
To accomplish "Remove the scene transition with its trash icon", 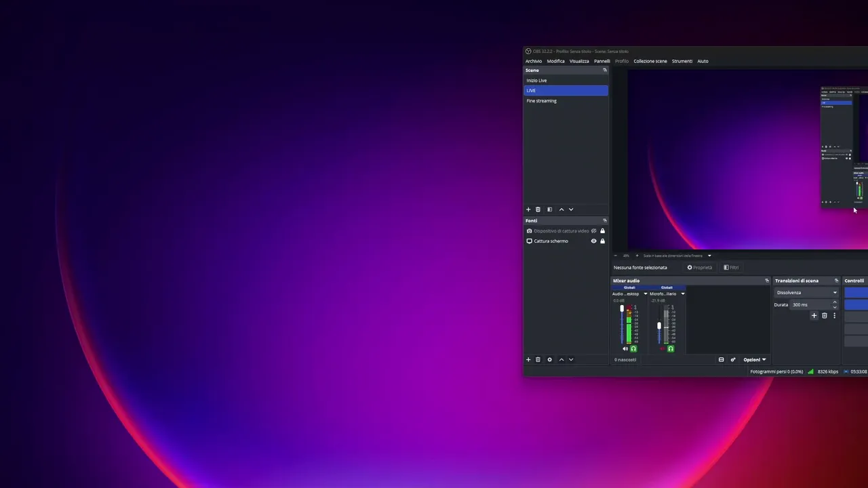I will click(x=825, y=316).
